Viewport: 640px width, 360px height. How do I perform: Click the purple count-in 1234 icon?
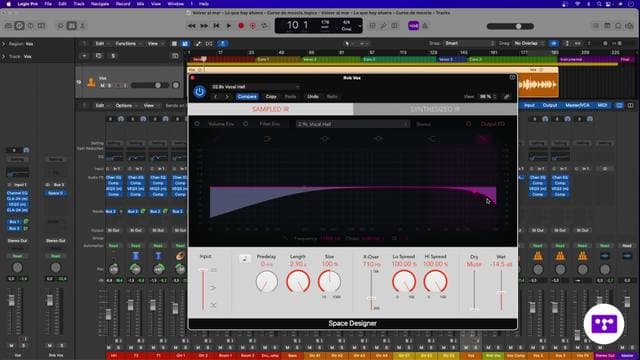(x=413, y=26)
